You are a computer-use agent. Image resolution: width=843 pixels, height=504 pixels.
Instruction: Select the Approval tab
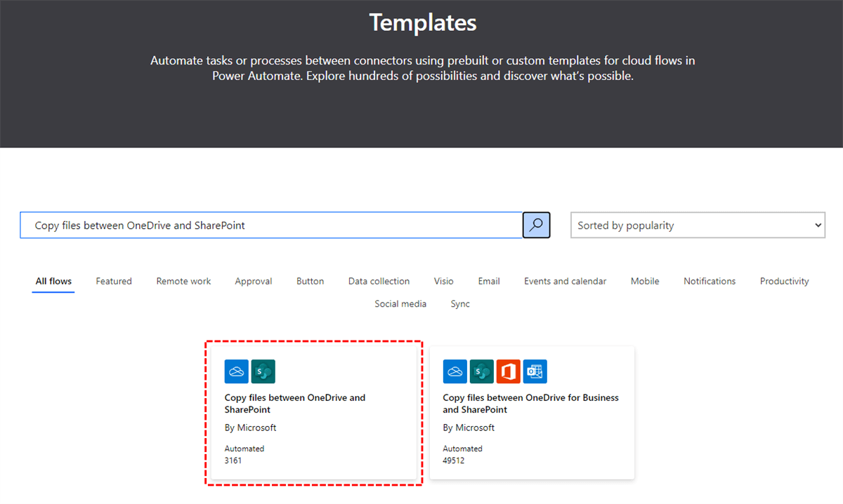[254, 281]
